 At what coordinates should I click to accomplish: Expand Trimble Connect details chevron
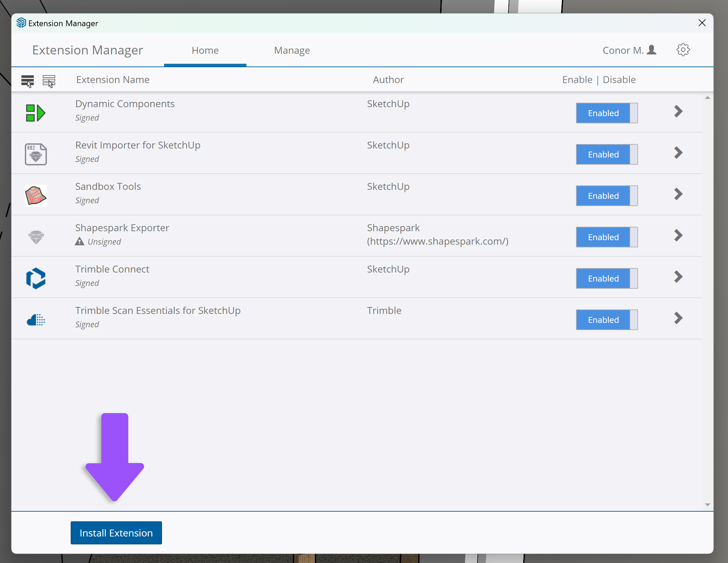(x=678, y=277)
